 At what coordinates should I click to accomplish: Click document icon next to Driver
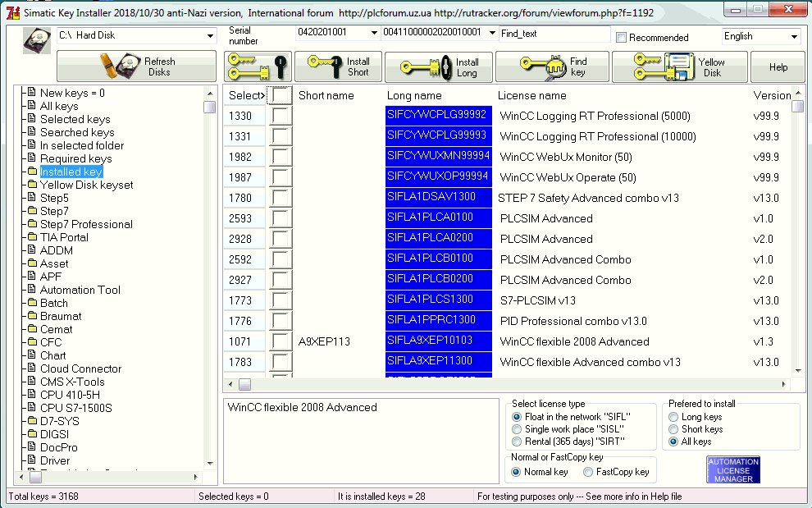pyautogui.click(x=32, y=460)
